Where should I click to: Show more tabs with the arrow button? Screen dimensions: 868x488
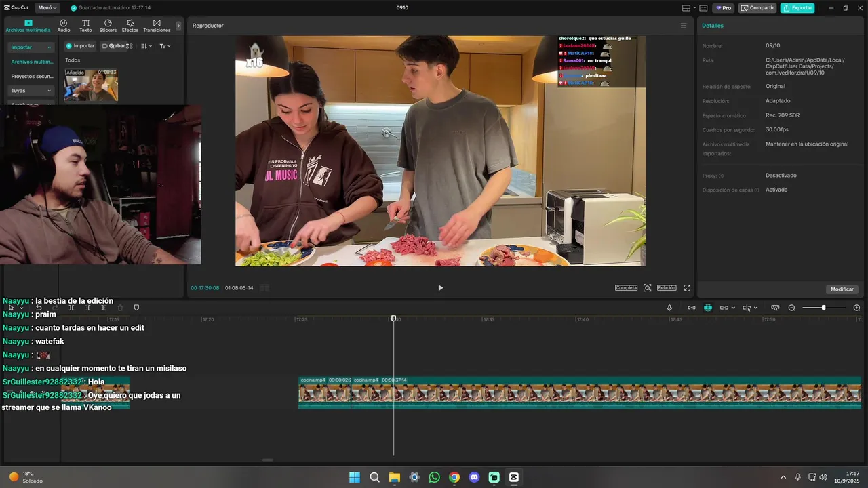(x=178, y=26)
